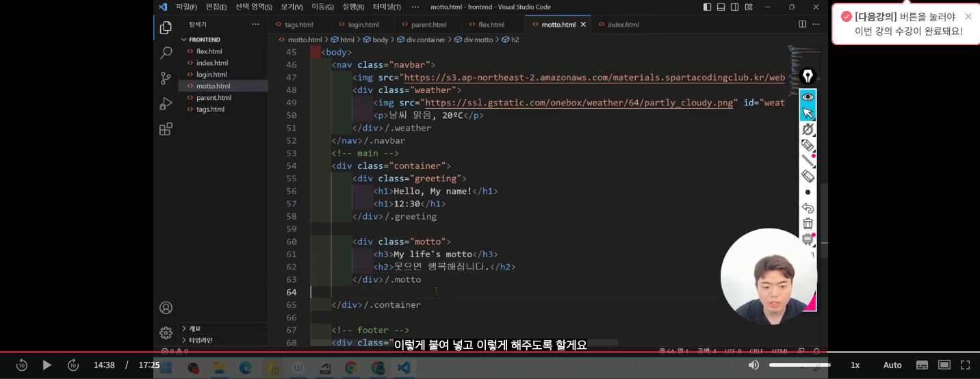980x379 pixels.
Task: Click the undo arrow in annotation toolbar
Action: [x=808, y=208]
